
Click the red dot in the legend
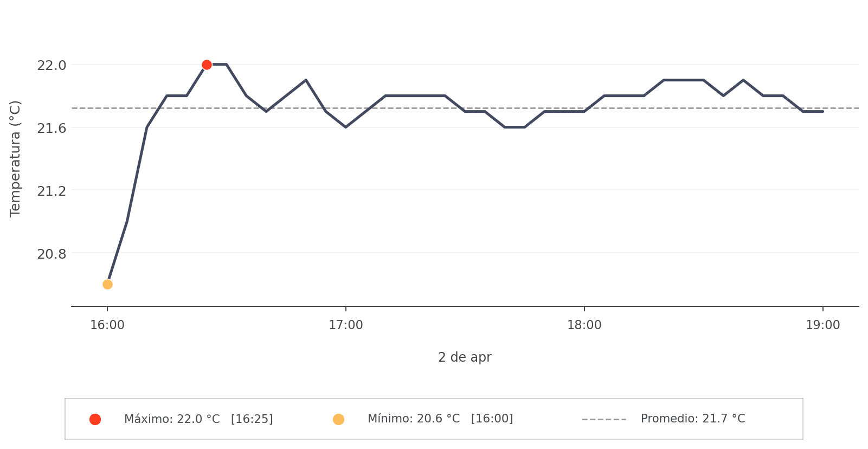tap(95, 419)
